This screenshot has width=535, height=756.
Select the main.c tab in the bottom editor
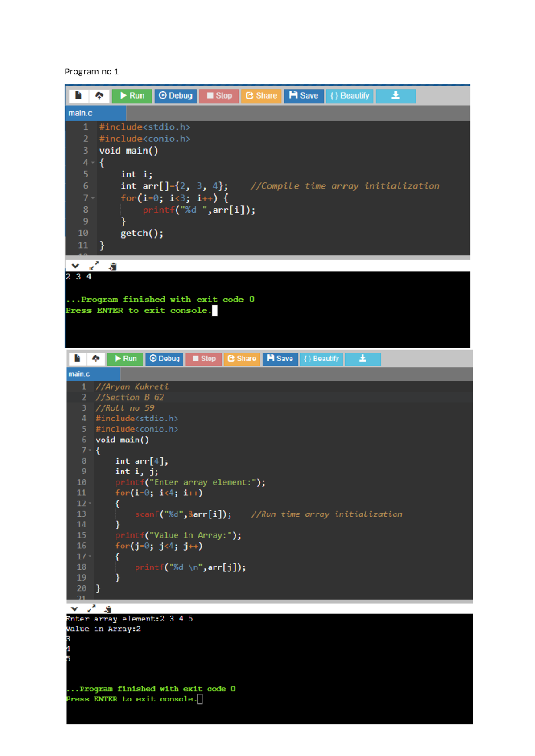79,374
